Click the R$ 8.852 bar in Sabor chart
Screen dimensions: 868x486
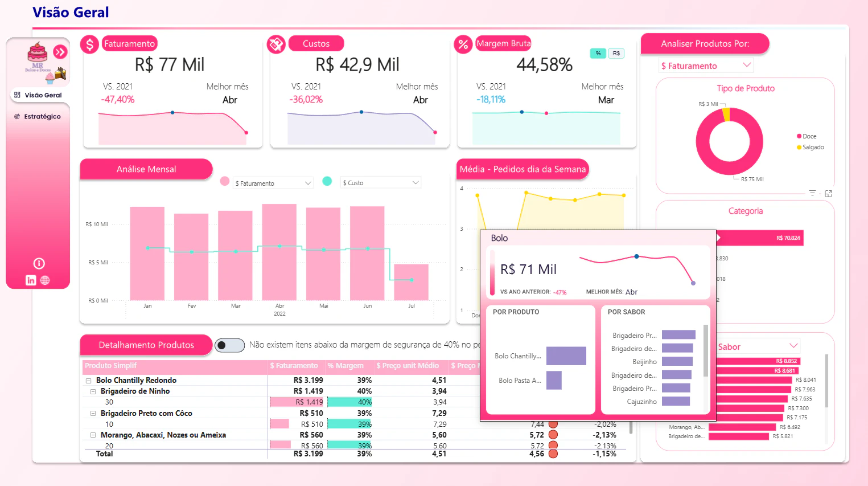click(x=759, y=361)
